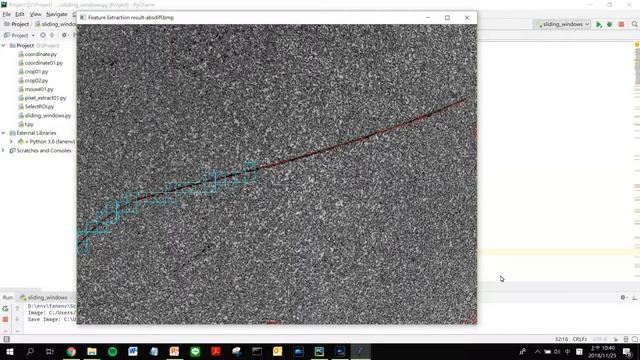Toggle tool windows button in status bar
This screenshot has height=360, width=640.
pyautogui.click(x=6, y=339)
